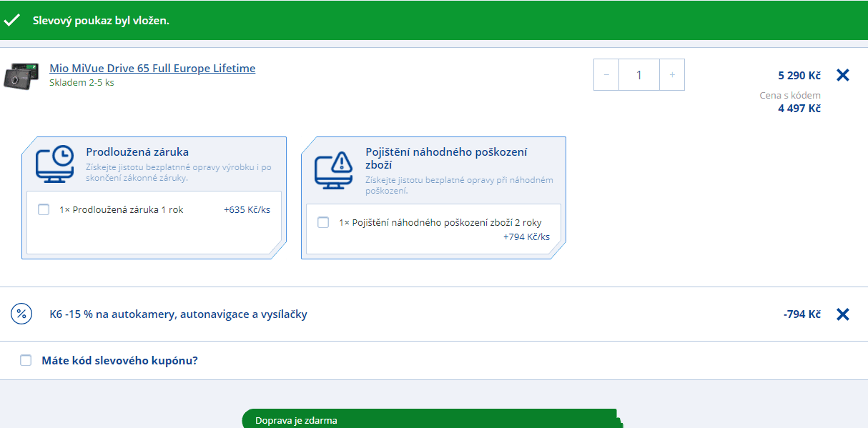Click the Slevový poukaz byl vložen message
Image resolution: width=868 pixels, height=428 pixels.
101,20
